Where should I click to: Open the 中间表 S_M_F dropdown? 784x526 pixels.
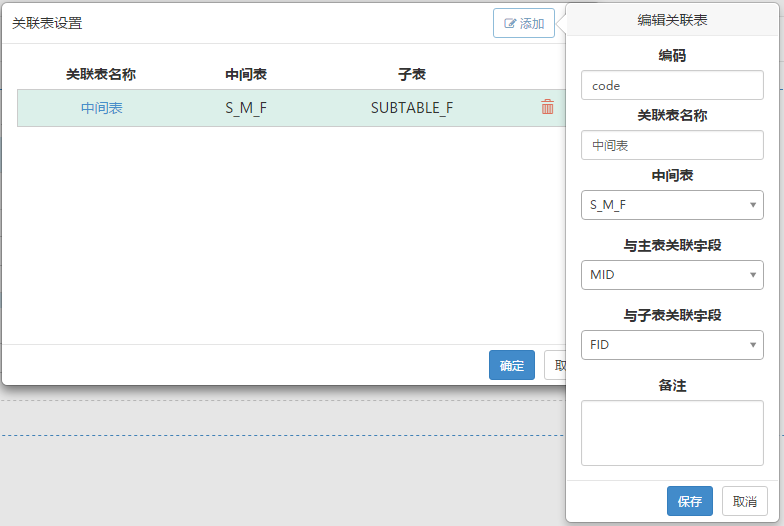[672, 205]
